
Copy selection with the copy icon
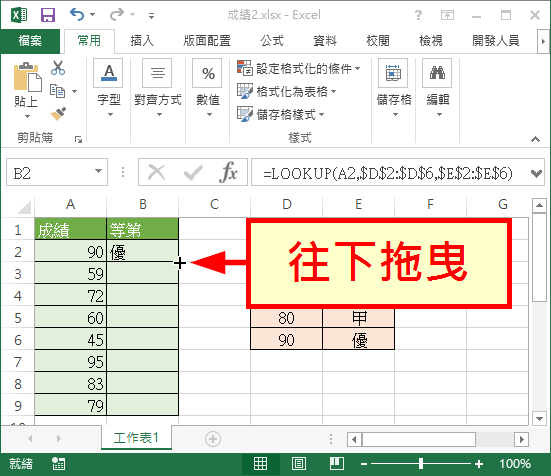tap(57, 91)
